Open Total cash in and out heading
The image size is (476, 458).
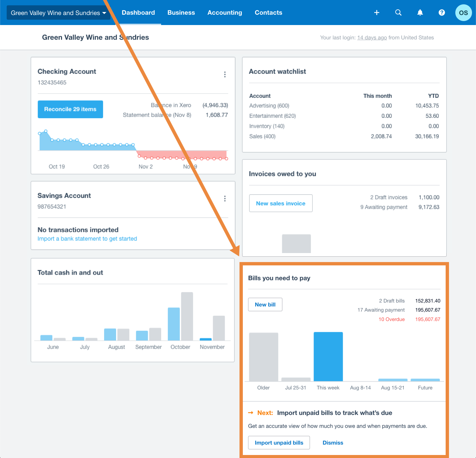70,272
